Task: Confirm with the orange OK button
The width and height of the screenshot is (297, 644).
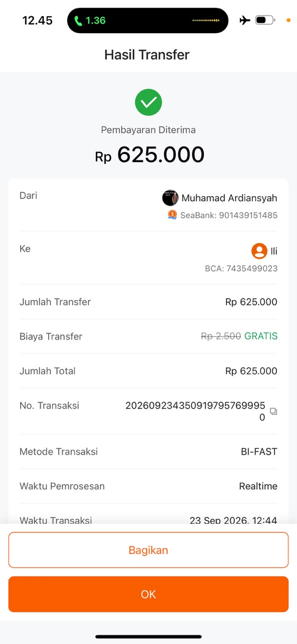Action: (x=148, y=594)
